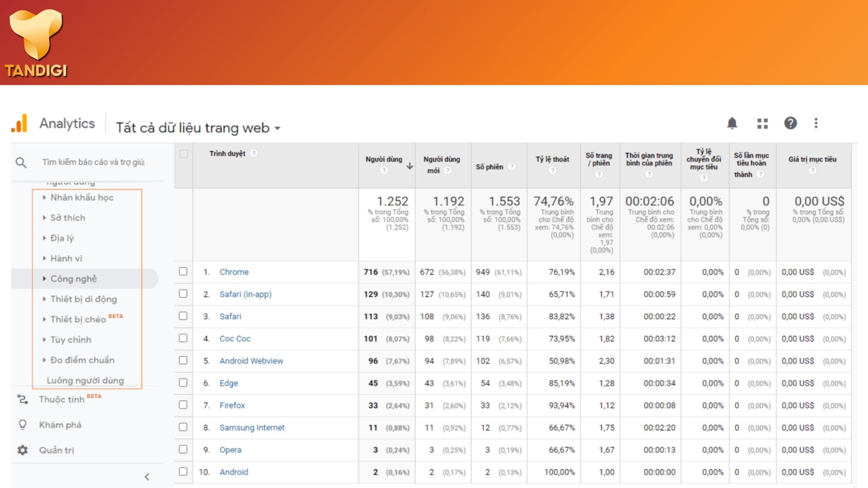This screenshot has height=488, width=868.
Task: Open the Chrome browser link
Action: click(234, 272)
